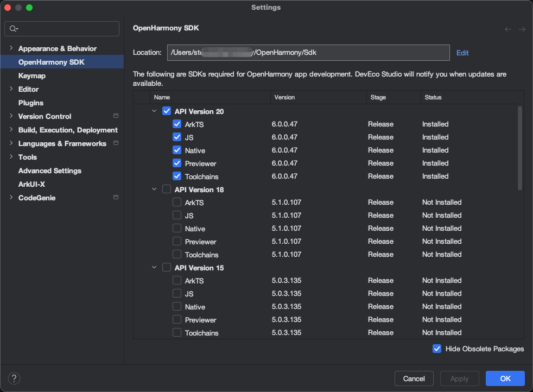
Task: Check Toolchains 5.1.0.107 checkbox
Action: tap(177, 254)
